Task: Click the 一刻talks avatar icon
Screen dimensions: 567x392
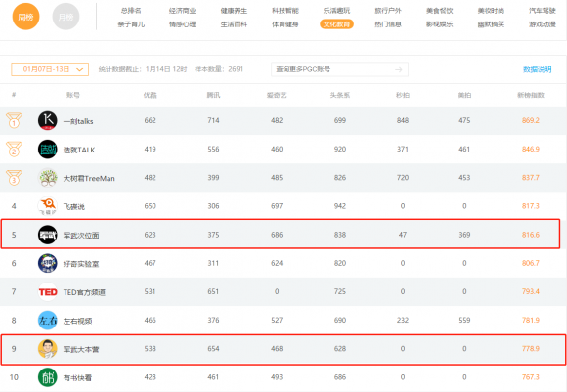Action: [x=47, y=121]
